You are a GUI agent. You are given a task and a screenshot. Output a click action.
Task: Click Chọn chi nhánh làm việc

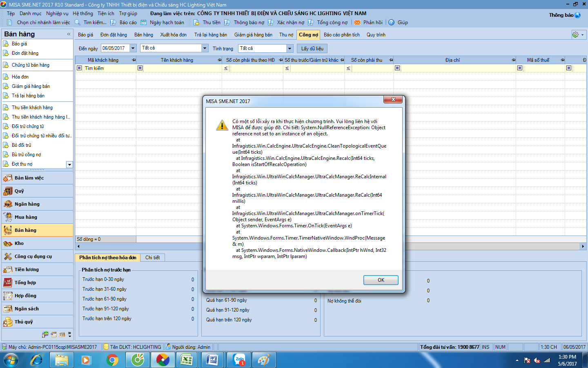pos(39,22)
